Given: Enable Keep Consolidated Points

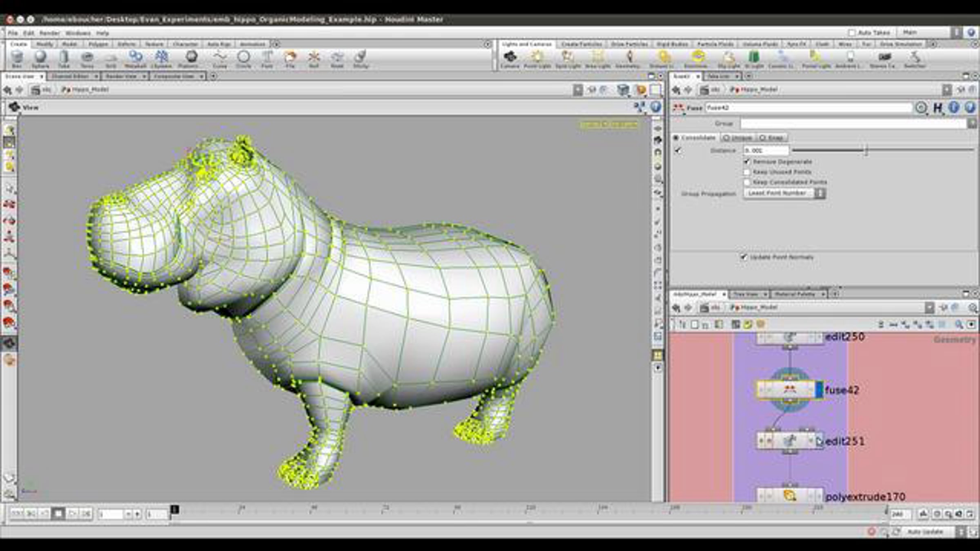Looking at the screenshot, I should tap(747, 182).
